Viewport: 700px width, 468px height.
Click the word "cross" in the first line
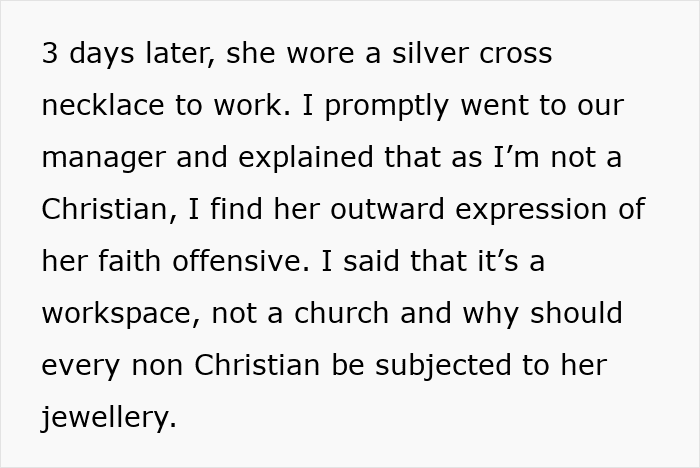pos(516,54)
